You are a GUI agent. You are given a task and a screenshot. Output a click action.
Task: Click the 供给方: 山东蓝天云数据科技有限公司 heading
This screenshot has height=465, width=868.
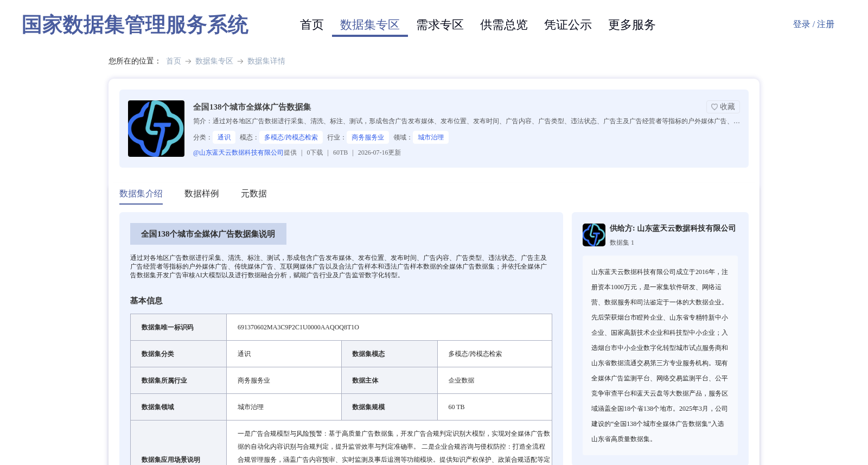pos(673,228)
